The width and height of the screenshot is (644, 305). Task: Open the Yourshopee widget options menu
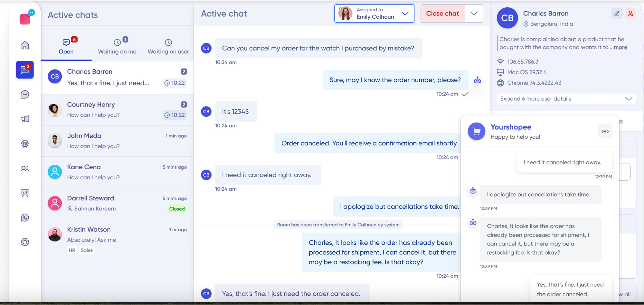605,131
